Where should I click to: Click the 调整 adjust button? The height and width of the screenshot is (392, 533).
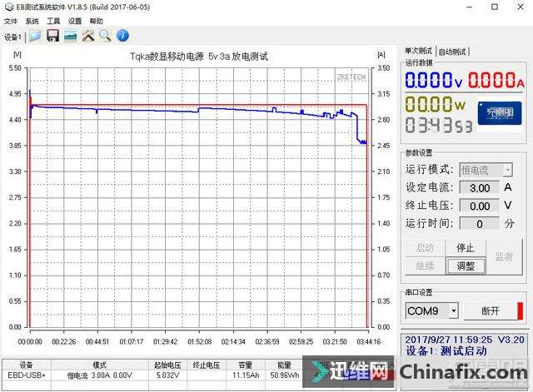point(466,266)
